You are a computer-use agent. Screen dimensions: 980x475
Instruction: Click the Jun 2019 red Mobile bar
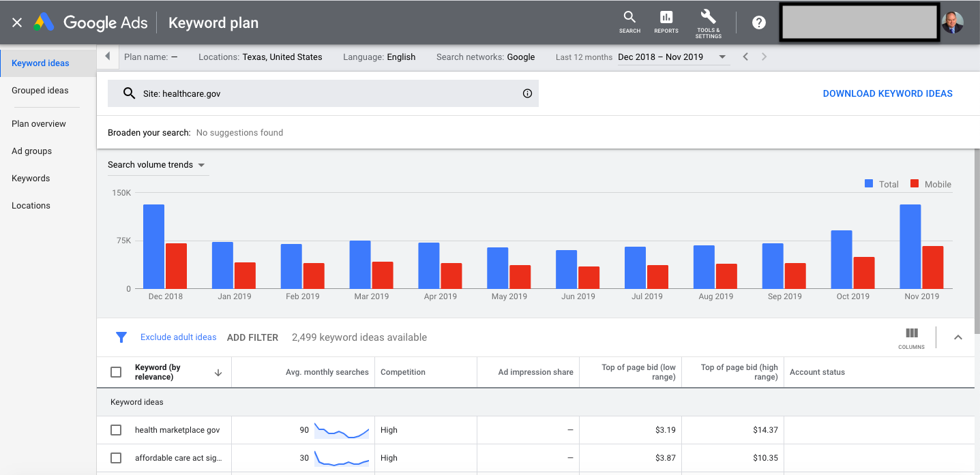click(x=589, y=278)
